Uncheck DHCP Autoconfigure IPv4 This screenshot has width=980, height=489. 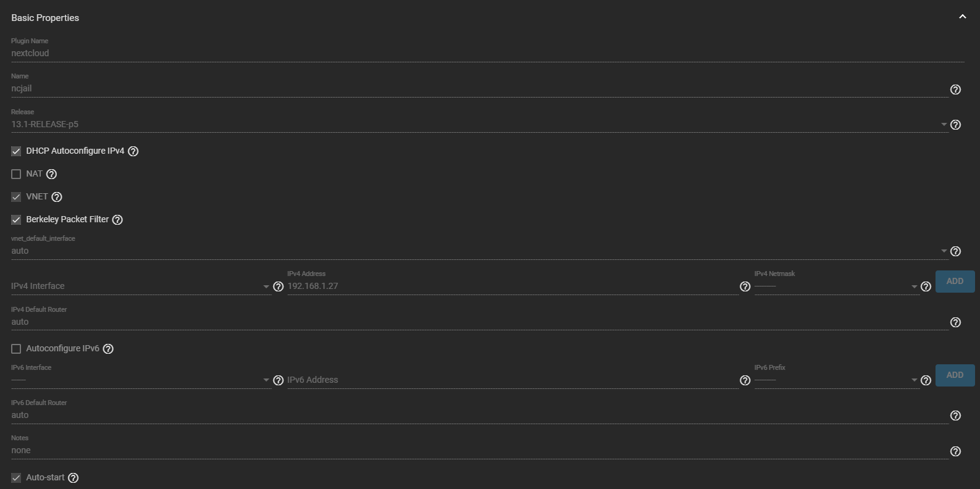[16, 151]
